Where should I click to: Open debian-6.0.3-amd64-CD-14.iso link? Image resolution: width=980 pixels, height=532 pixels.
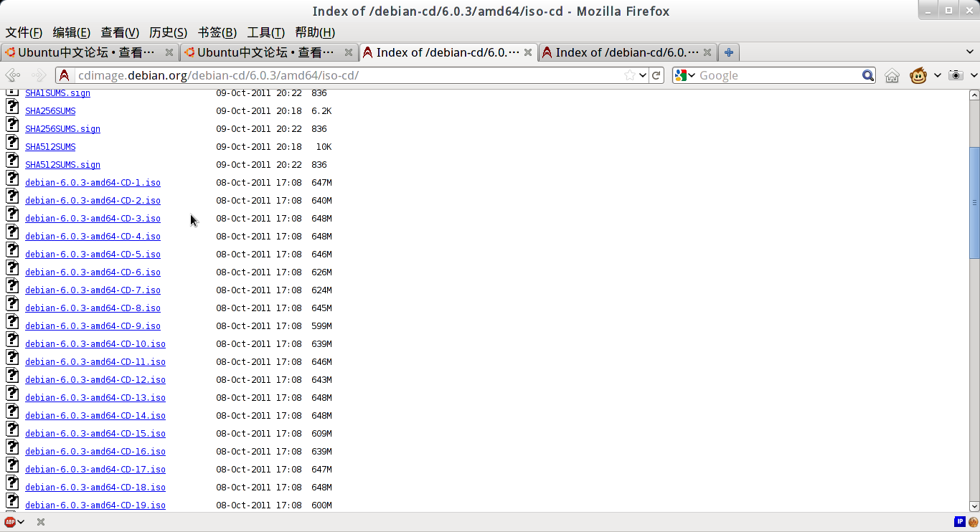[x=95, y=416]
